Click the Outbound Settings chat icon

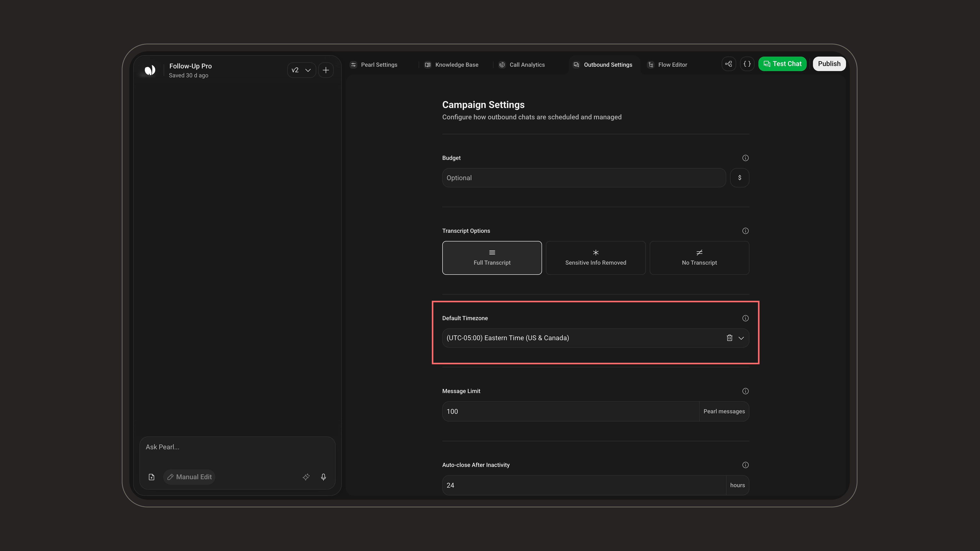pos(576,65)
